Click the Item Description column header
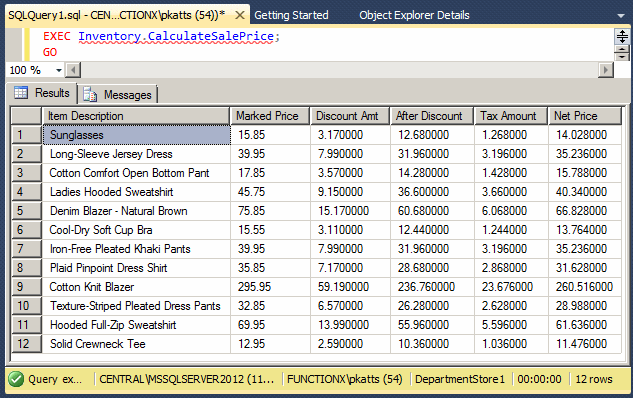Image resolution: width=633 pixels, height=398 pixels. [136, 116]
